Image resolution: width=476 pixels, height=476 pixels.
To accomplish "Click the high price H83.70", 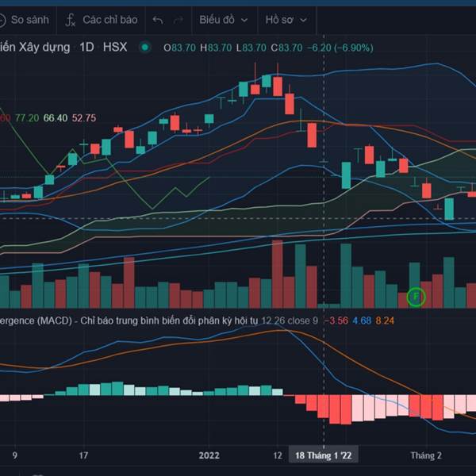I will click(216, 48).
